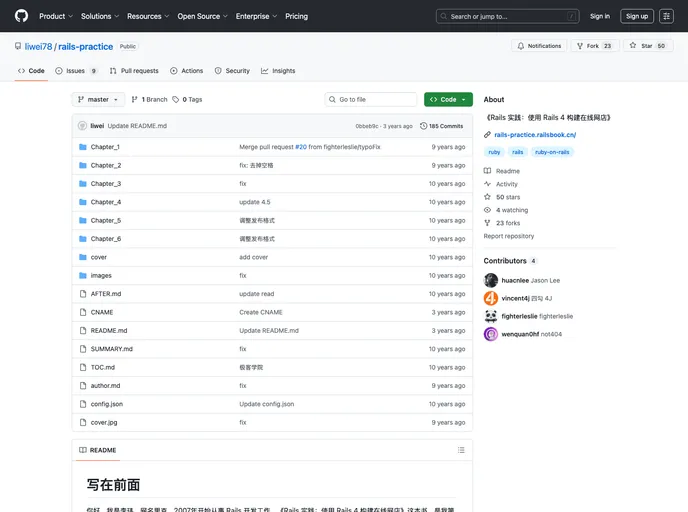Viewport: 688px width, 512px height.
Task: Open the cover.jpg file
Action: click(x=104, y=422)
